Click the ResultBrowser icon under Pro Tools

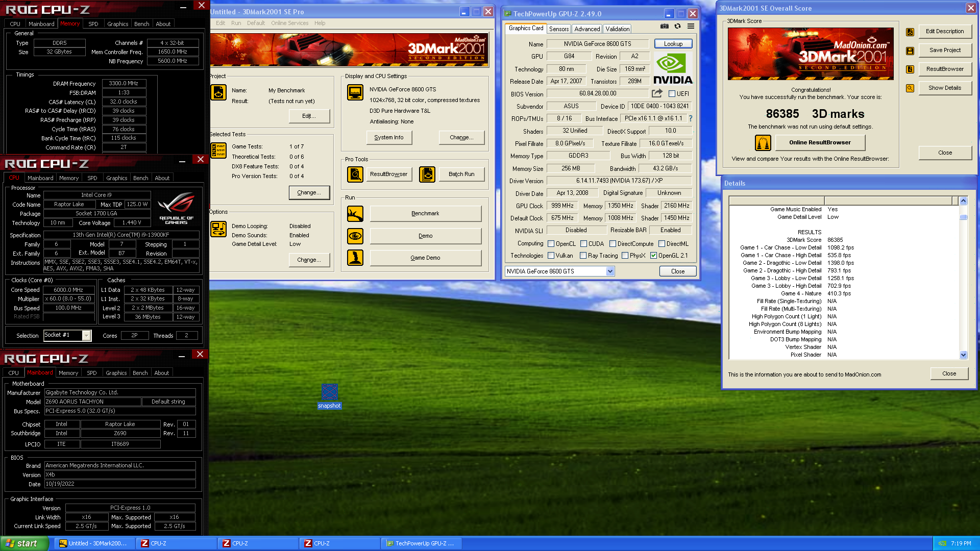[355, 174]
